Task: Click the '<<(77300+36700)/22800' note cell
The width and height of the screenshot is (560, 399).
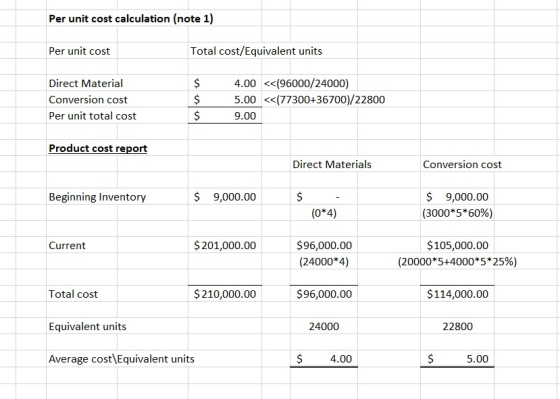Action: (x=324, y=100)
